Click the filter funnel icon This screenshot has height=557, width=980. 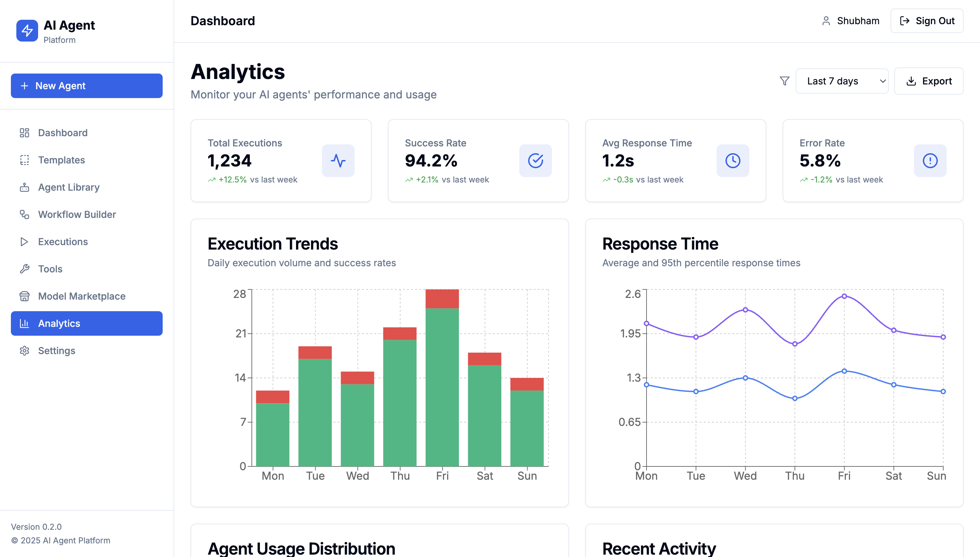click(x=784, y=81)
